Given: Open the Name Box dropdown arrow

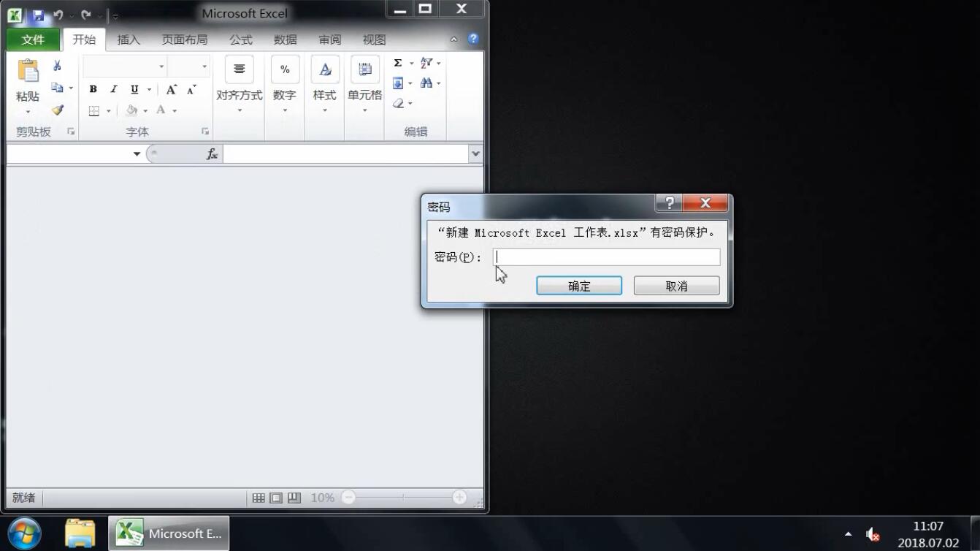Looking at the screenshot, I should 137,154.
